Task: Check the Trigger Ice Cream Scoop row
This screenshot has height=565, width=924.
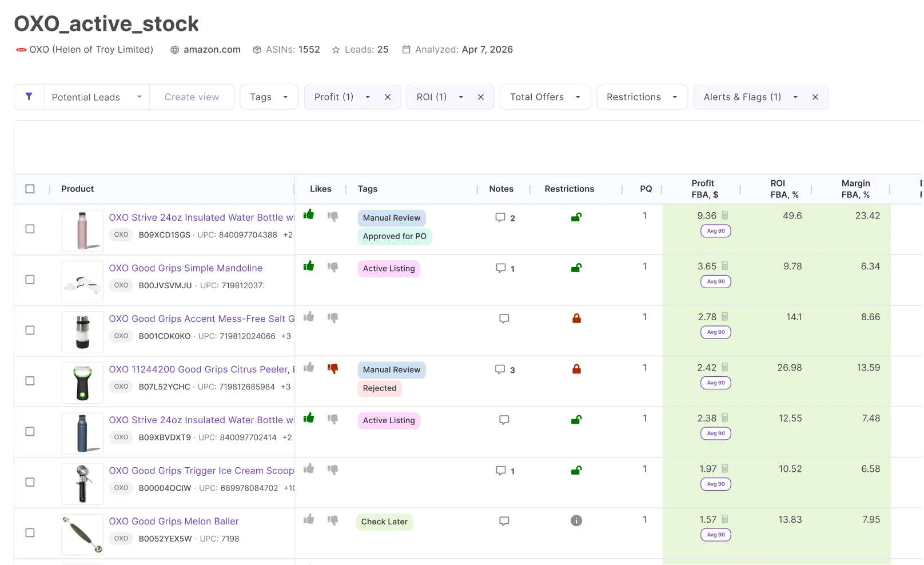Action: pyautogui.click(x=30, y=482)
